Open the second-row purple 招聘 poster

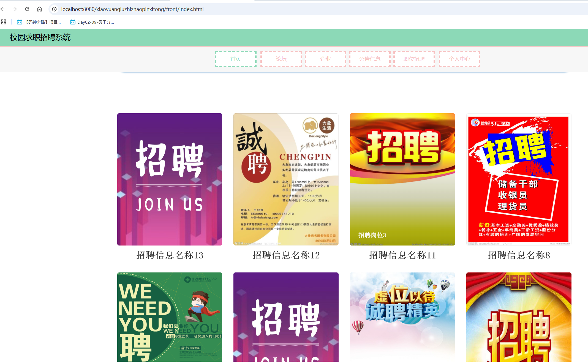[x=286, y=317]
